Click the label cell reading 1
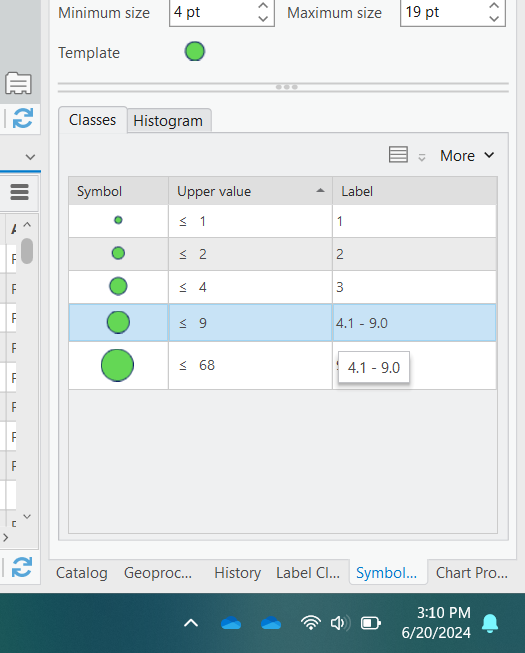Screen dimensions: 525x653 [414, 221]
